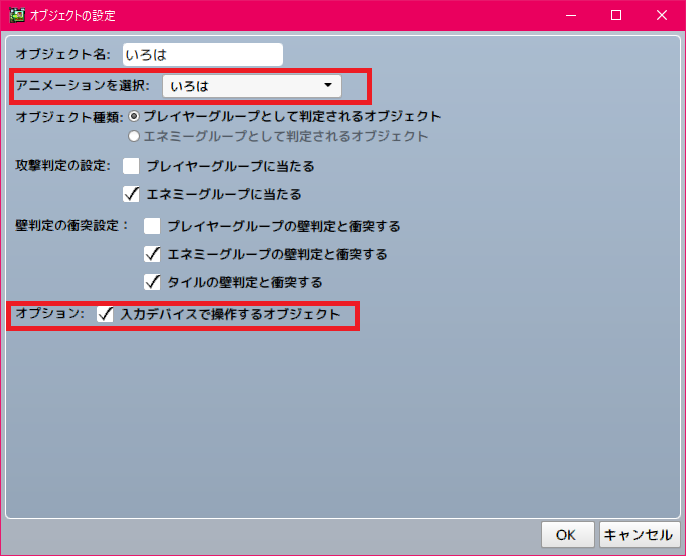Close the オブジェクトの設定 dialog
Viewport: 686px width, 556px height.
coord(662,15)
